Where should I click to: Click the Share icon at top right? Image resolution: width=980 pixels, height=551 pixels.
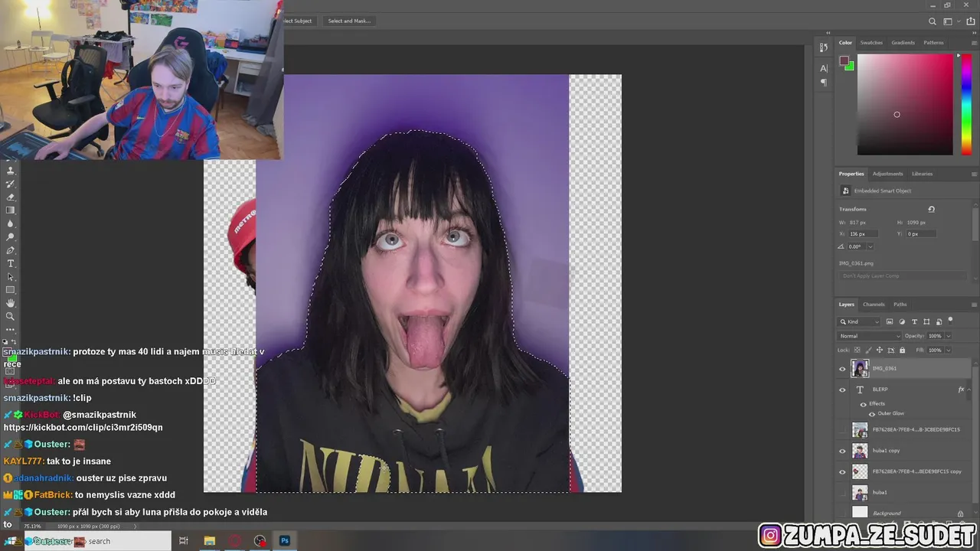click(x=971, y=21)
